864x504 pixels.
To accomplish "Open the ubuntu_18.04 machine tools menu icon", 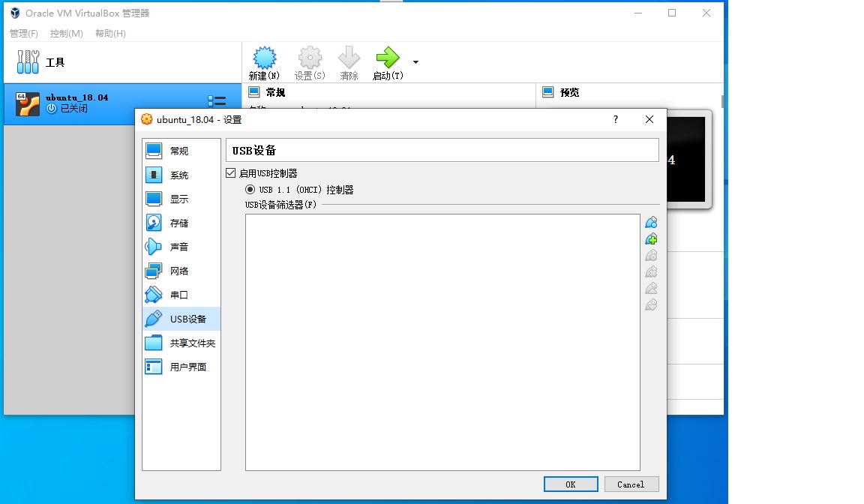I will (x=217, y=100).
